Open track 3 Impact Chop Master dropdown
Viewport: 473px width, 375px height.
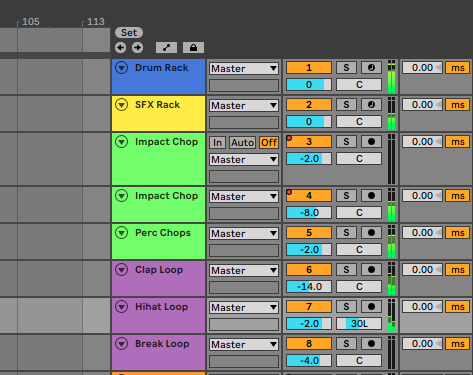[244, 160]
